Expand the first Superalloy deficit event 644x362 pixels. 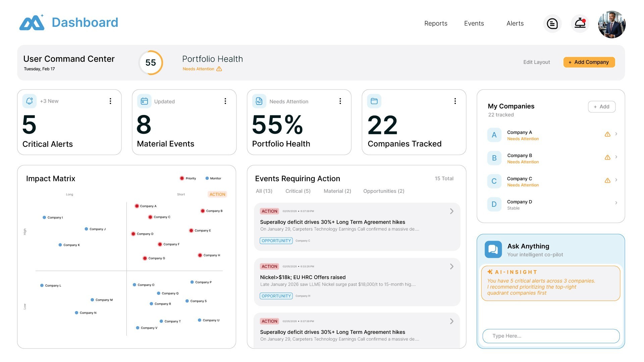click(x=451, y=211)
